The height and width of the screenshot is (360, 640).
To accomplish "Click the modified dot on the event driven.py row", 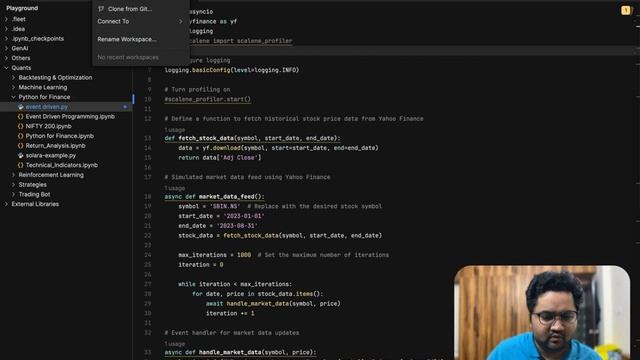I will click(125, 107).
